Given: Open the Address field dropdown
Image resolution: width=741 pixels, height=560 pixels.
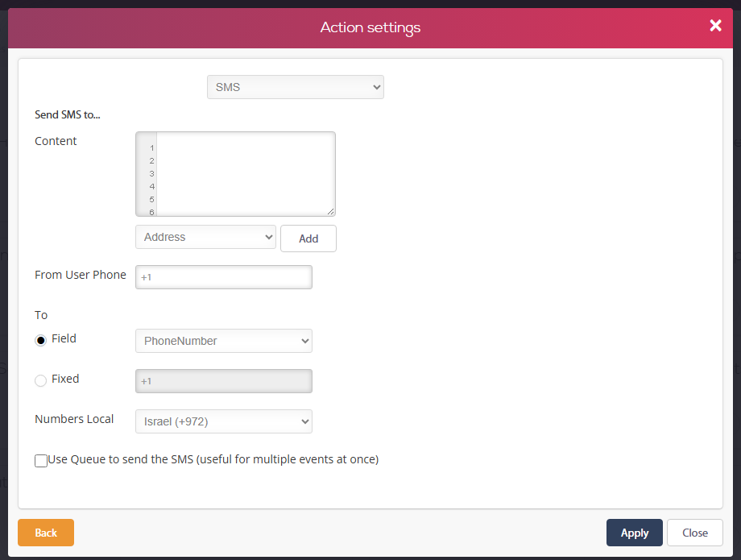Looking at the screenshot, I should point(205,237).
